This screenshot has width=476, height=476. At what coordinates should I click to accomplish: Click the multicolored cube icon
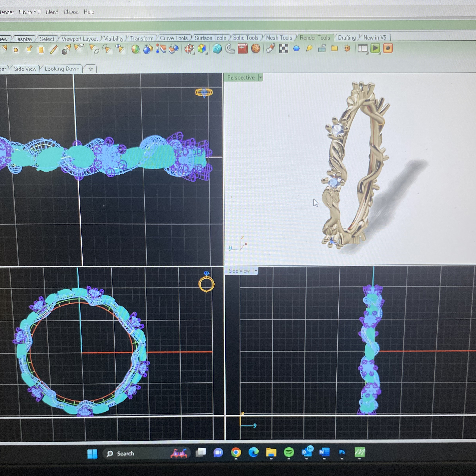click(x=202, y=49)
